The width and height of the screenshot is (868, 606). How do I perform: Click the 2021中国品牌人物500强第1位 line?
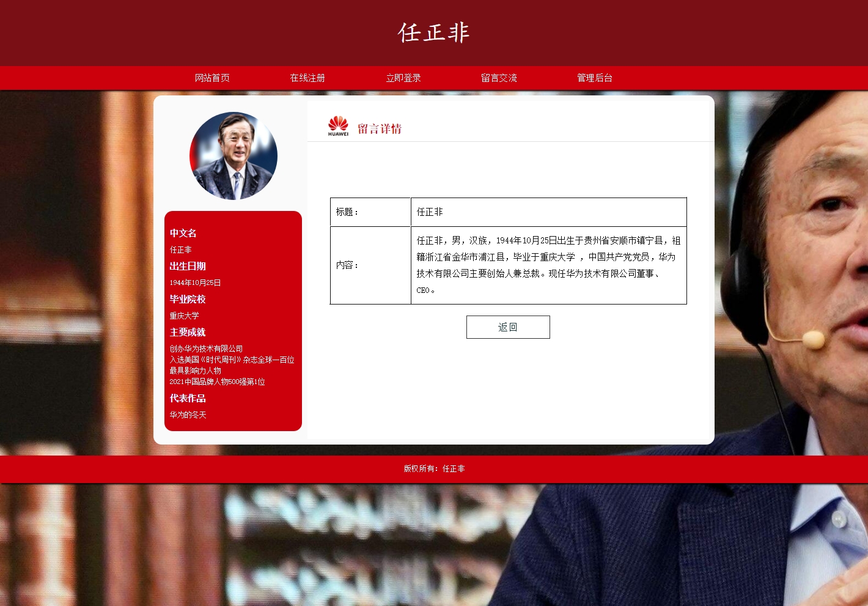[x=217, y=382]
